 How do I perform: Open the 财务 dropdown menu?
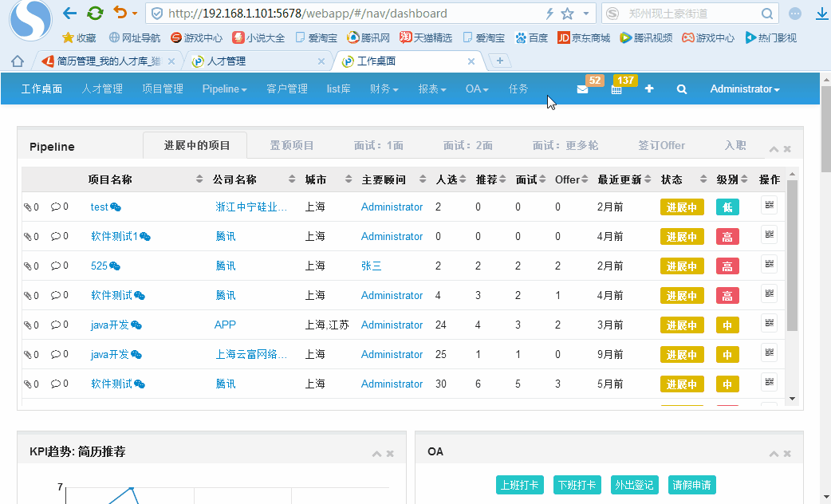pyautogui.click(x=384, y=89)
